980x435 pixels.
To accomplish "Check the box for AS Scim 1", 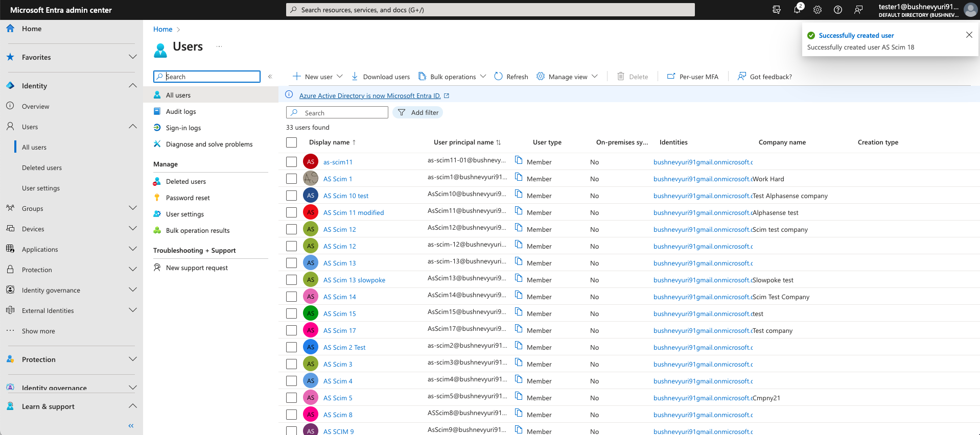I will click(x=292, y=179).
